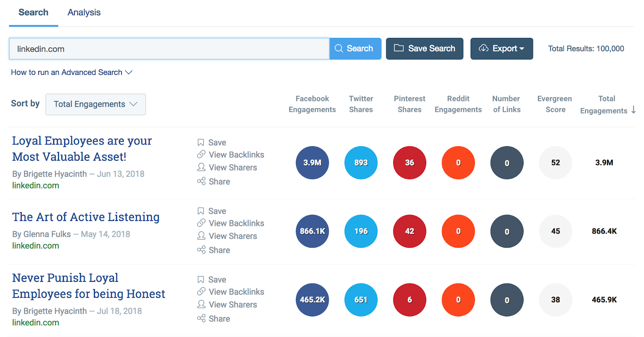Click the Save Search button label
644x337 pixels.
point(432,49)
